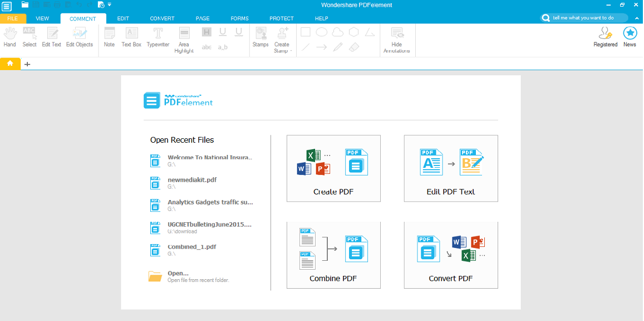Open the FILE menu
The image size is (644, 321).
click(x=13, y=18)
